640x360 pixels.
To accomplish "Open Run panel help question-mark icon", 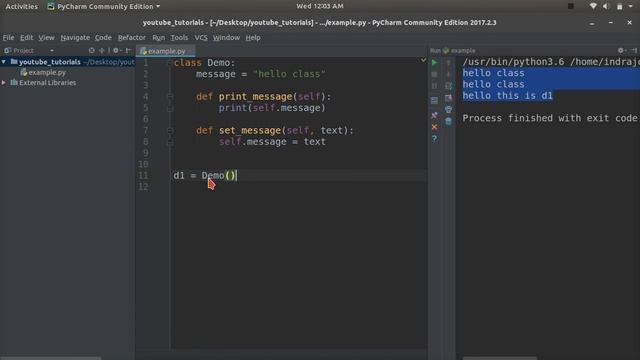I will [434, 139].
